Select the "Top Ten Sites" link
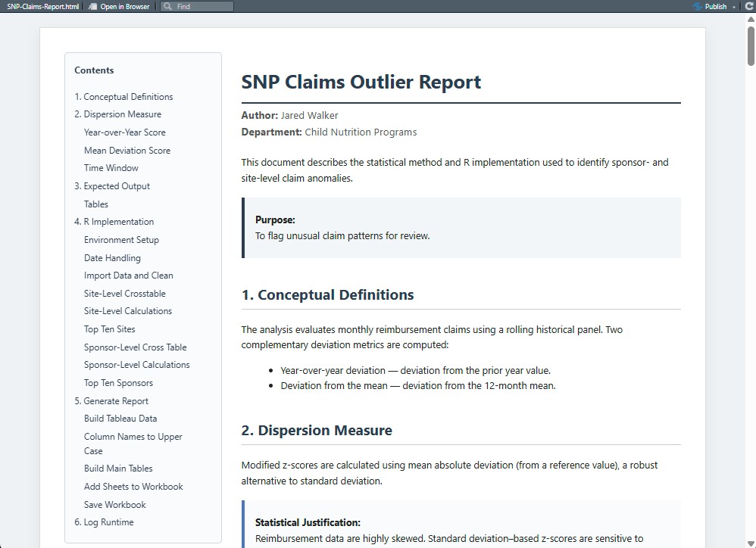Screen dimensions: 756x548 click(x=108, y=328)
